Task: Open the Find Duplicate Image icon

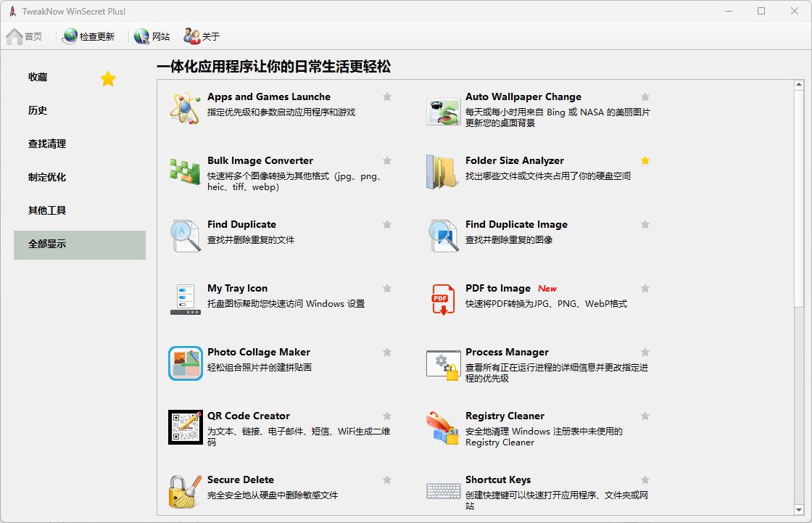Action: 444,236
